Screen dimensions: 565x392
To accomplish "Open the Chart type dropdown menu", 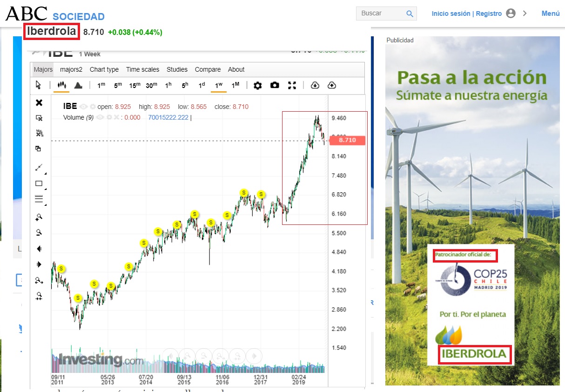I will 104,69.
